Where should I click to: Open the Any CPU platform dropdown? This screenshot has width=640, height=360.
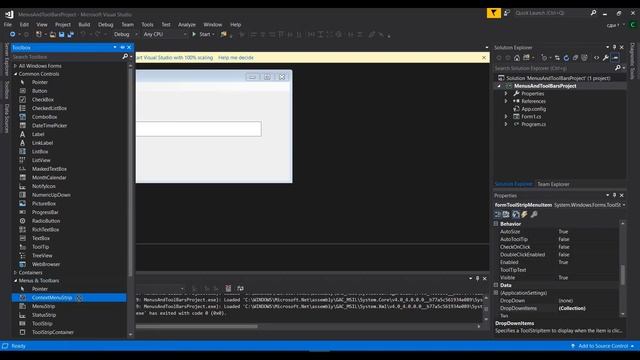pos(164,35)
